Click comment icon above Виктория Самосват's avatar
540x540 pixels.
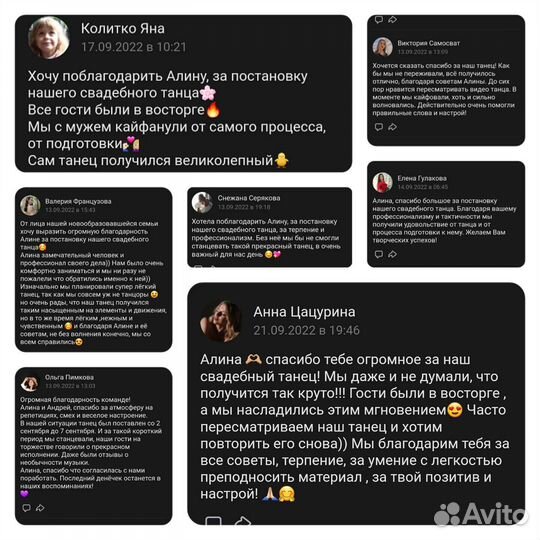(378, 20)
